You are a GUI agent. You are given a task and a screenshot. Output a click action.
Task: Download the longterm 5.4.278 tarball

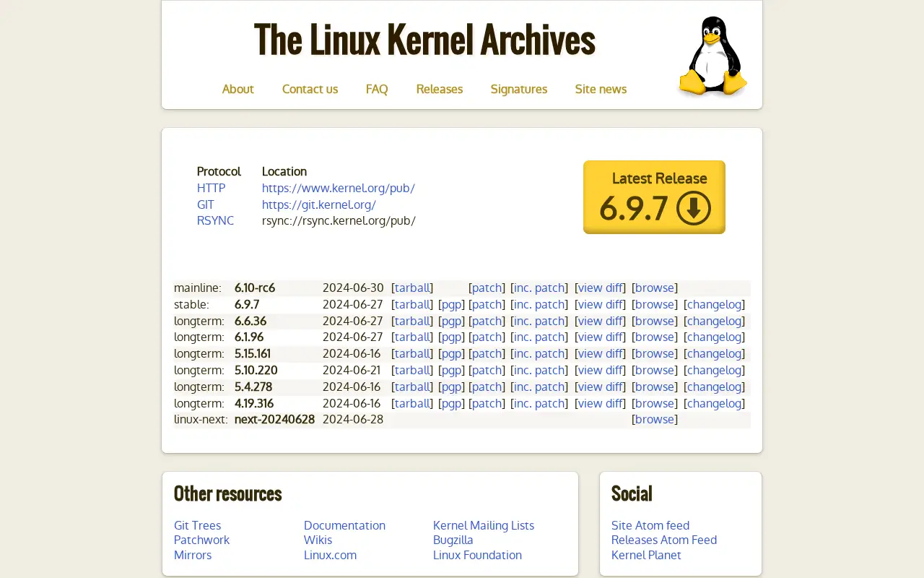(x=412, y=387)
